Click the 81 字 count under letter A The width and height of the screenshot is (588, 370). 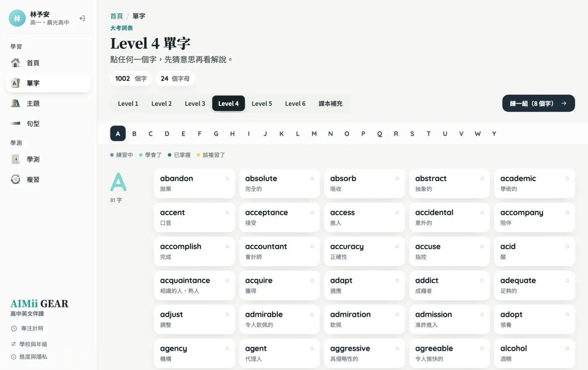click(x=116, y=200)
